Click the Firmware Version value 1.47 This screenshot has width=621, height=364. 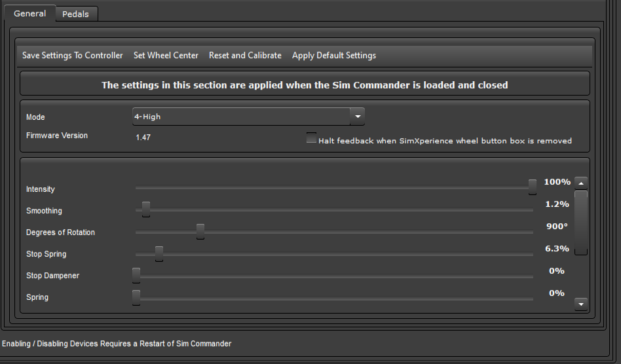(x=143, y=137)
